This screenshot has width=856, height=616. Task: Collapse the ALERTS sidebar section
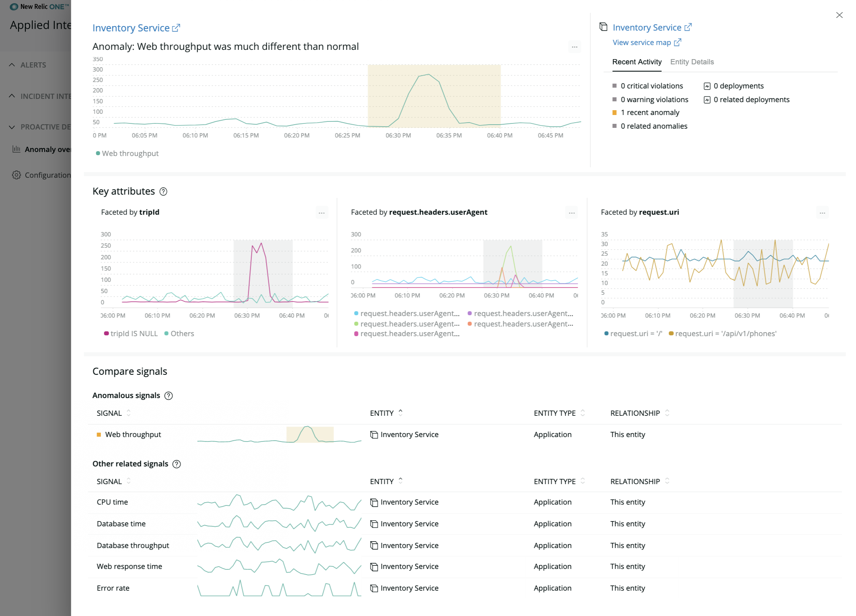tap(12, 65)
